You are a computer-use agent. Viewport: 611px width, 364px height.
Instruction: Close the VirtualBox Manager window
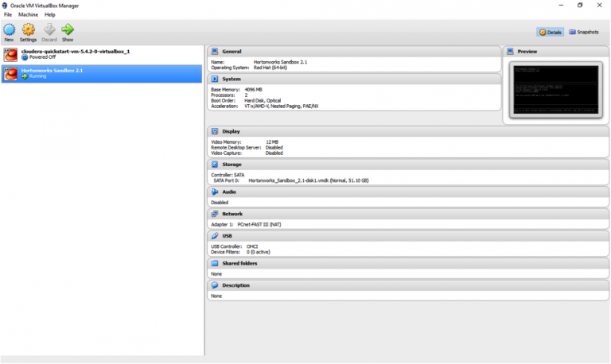coord(599,5)
